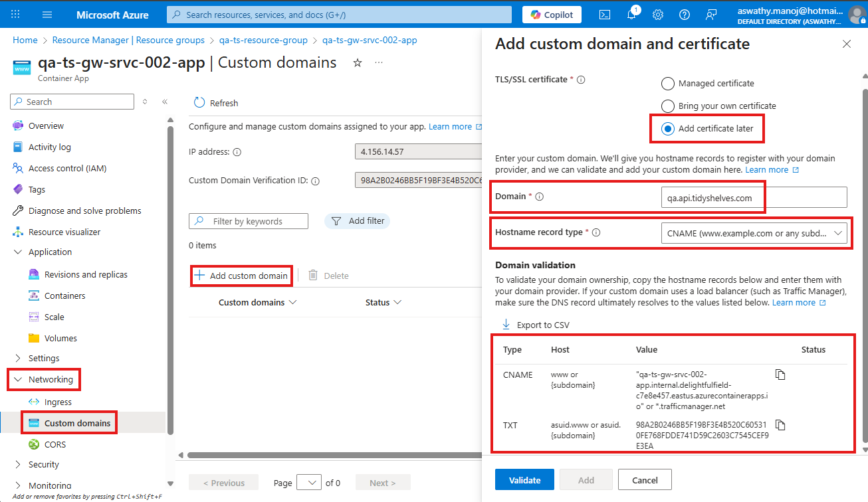Image resolution: width=868 pixels, height=502 pixels.
Task: Expand the Monitoring section
Action: pyautogui.click(x=18, y=486)
